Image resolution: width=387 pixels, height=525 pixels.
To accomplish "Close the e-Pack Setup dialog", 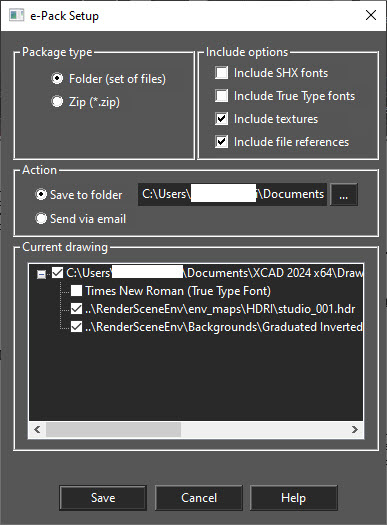I will [371, 15].
